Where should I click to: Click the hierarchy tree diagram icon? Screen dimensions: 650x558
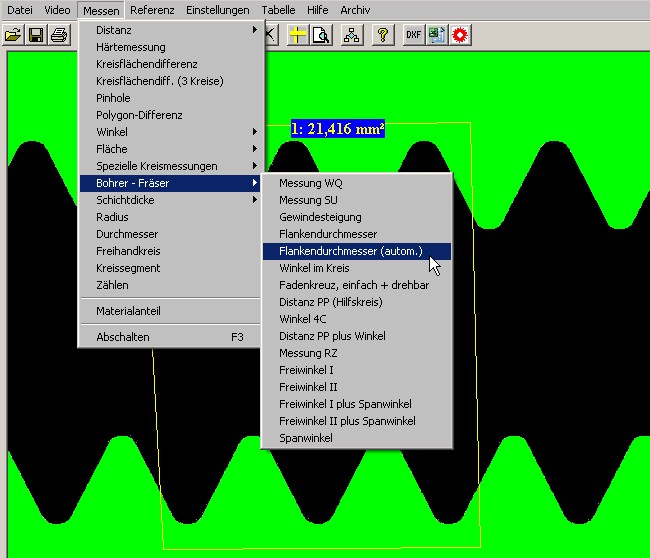(x=352, y=35)
